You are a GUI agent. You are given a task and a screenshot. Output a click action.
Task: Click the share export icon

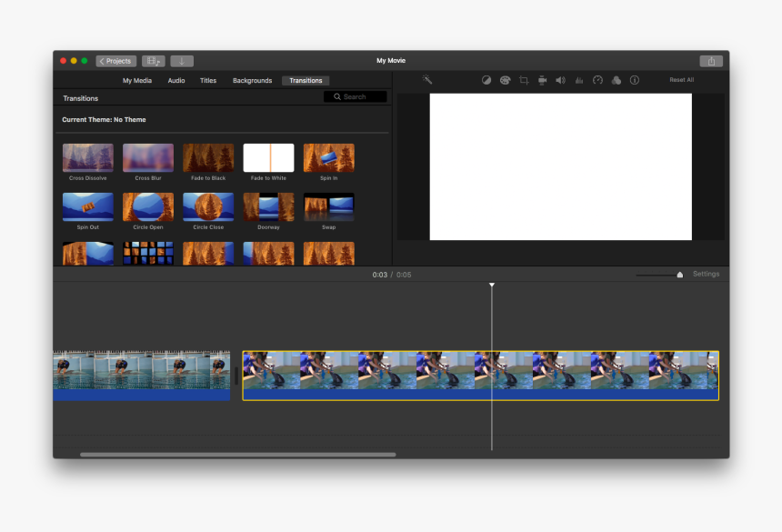pyautogui.click(x=711, y=61)
